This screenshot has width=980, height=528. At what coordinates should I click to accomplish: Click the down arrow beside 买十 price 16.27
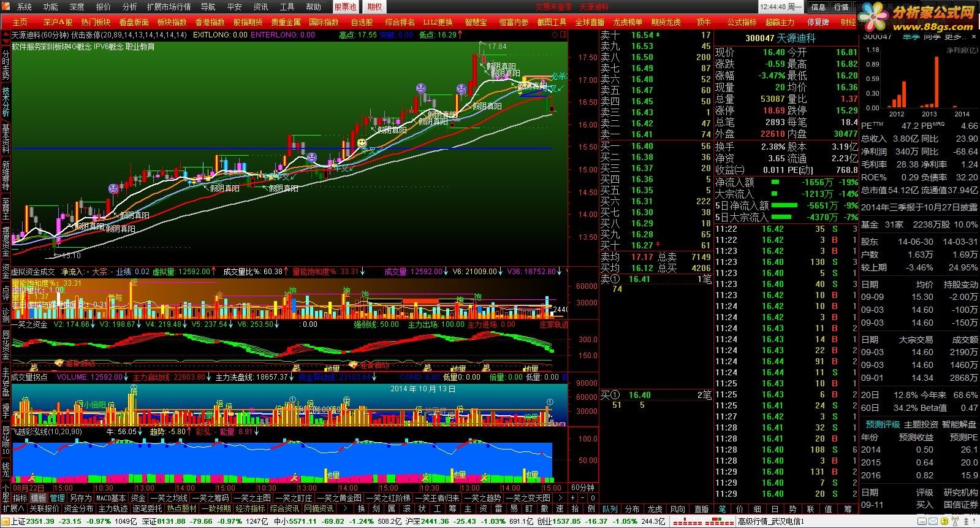click(659, 245)
